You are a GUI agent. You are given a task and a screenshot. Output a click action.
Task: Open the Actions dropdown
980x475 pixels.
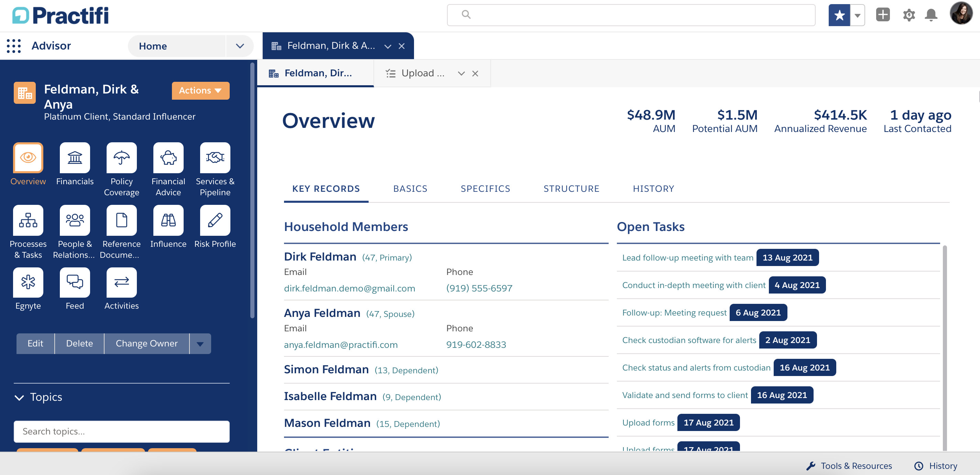click(x=200, y=90)
